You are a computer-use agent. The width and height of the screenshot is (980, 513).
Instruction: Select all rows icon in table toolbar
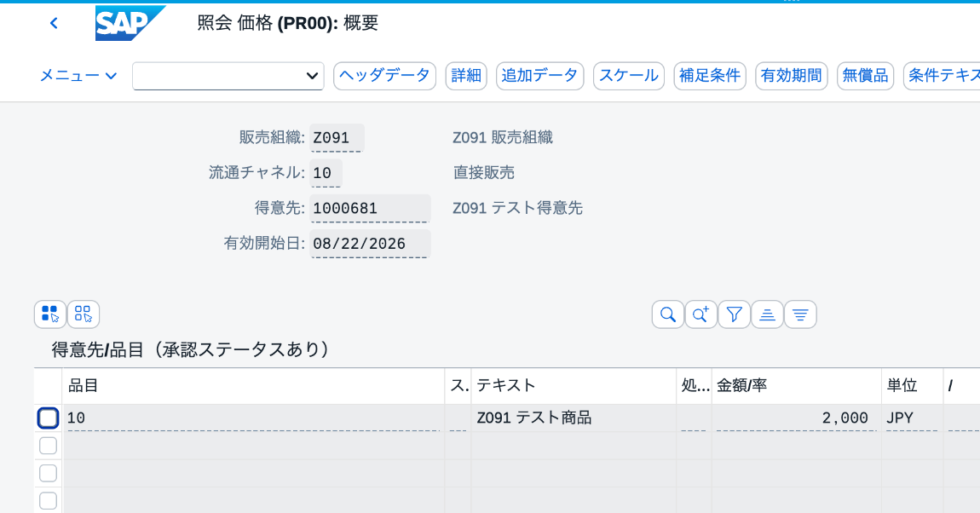click(50, 314)
